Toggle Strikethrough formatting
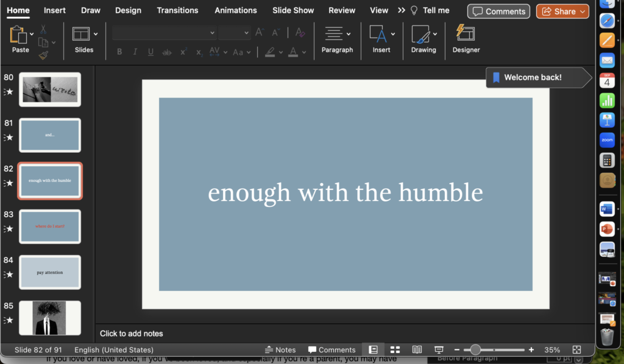Viewport: 624px width, 364px height. point(167,52)
